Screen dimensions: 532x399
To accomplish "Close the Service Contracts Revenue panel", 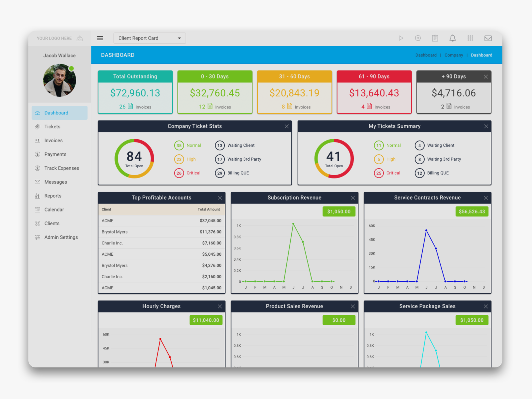I will (486, 198).
